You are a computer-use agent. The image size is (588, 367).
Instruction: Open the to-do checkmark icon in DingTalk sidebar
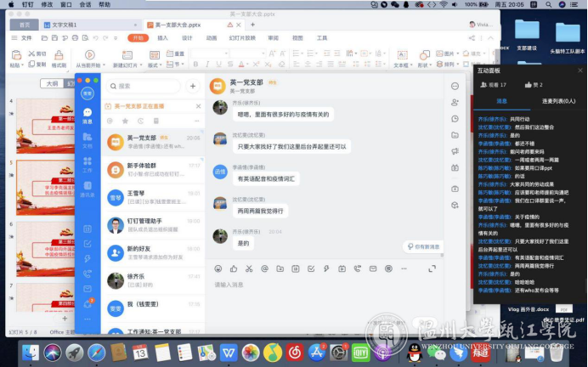click(88, 244)
